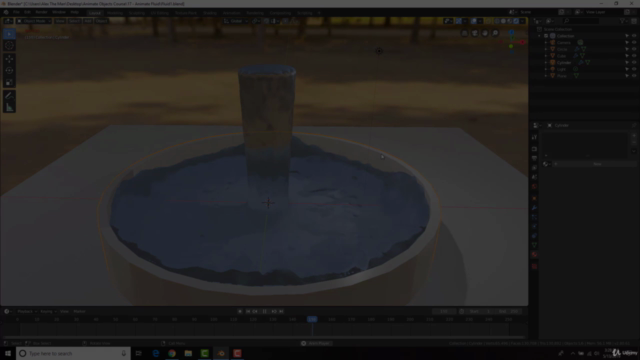Open the Global transform orientation dropdown

236,21
